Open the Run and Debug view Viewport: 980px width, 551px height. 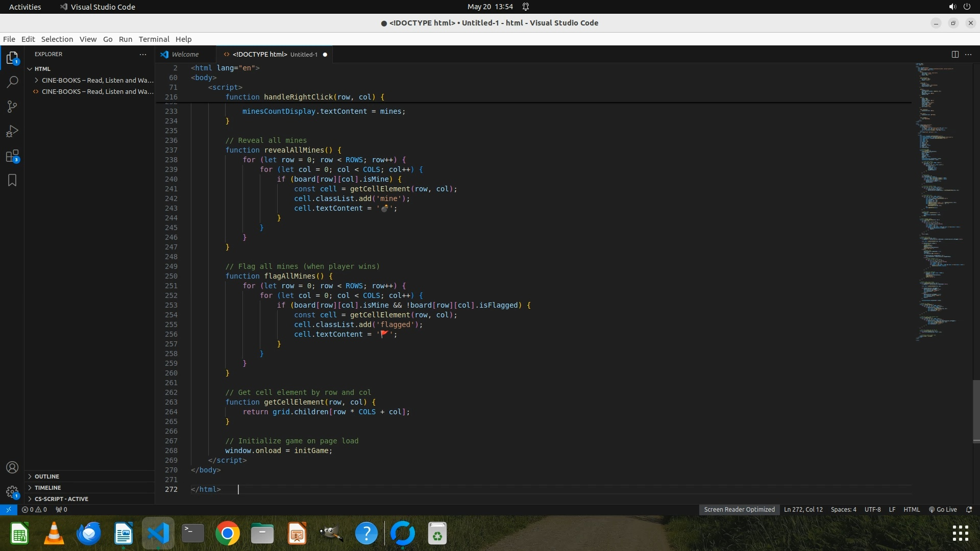click(x=12, y=131)
